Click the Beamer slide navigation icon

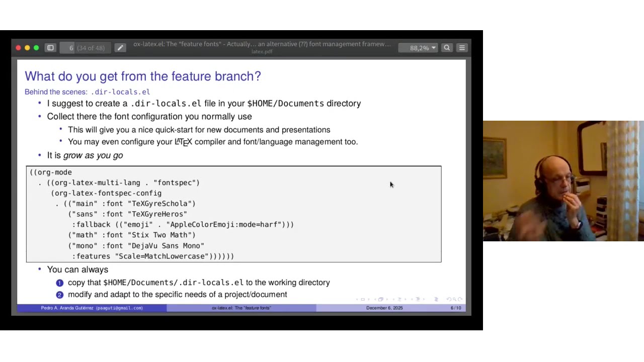point(363,299)
